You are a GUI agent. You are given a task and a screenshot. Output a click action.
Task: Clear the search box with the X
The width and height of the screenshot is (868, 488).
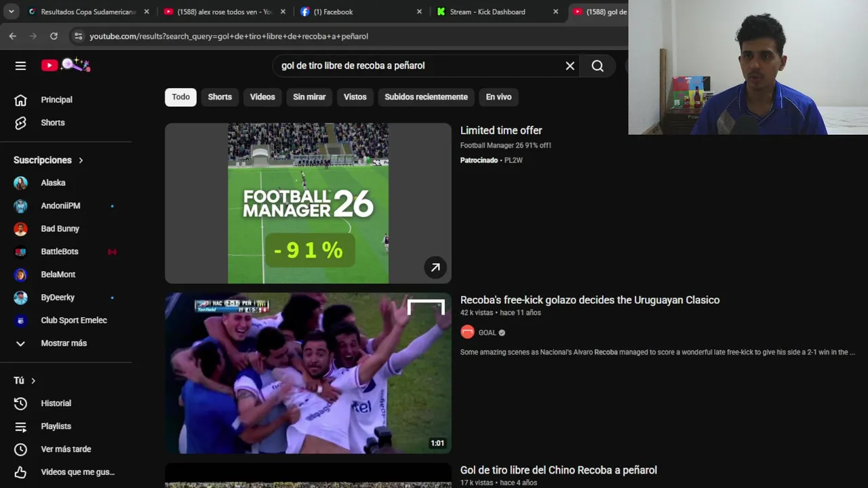point(570,66)
